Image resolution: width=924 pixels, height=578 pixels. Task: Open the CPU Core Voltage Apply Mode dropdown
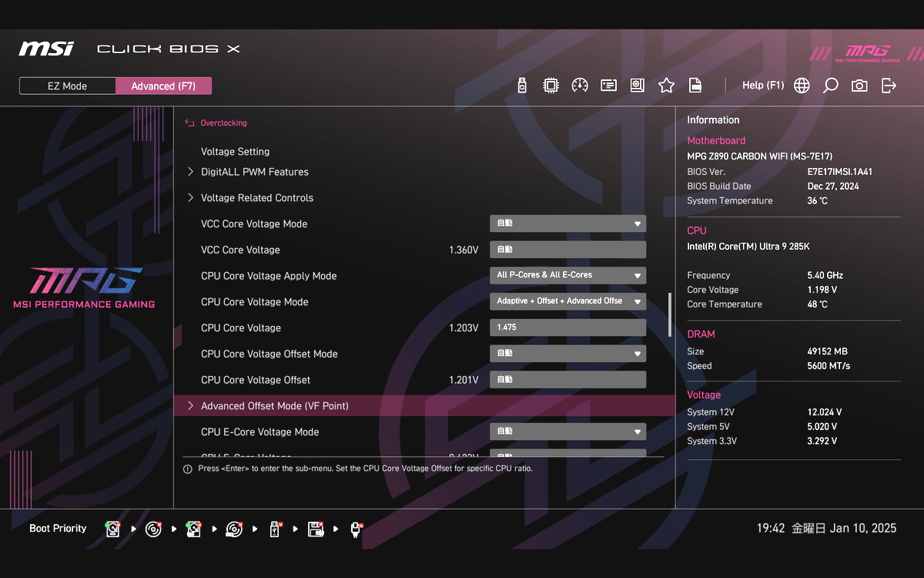pyautogui.click(x=567, y=275)
